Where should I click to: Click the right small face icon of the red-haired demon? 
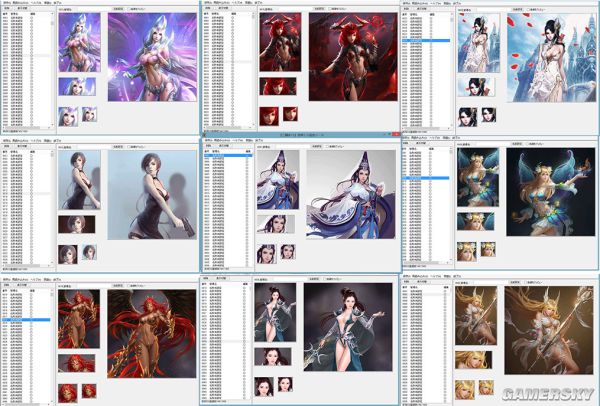click(288, 115)
